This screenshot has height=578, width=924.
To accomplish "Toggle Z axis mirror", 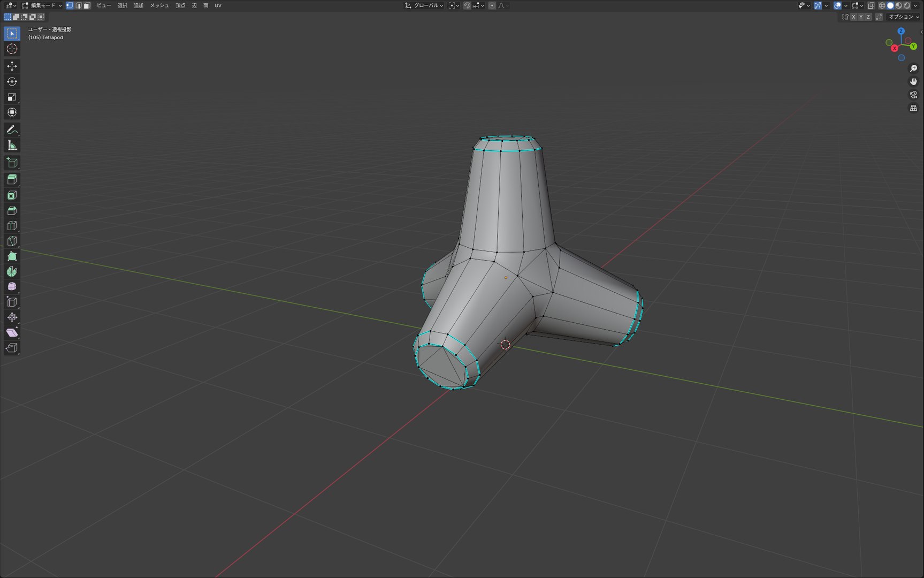I will [x=868, y=17].
